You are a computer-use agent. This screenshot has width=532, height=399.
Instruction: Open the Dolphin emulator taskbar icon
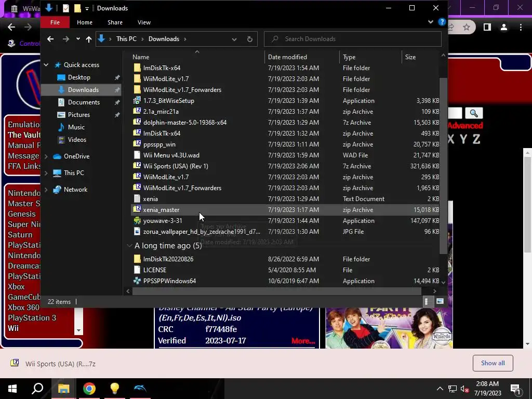[x=140, y=389]
